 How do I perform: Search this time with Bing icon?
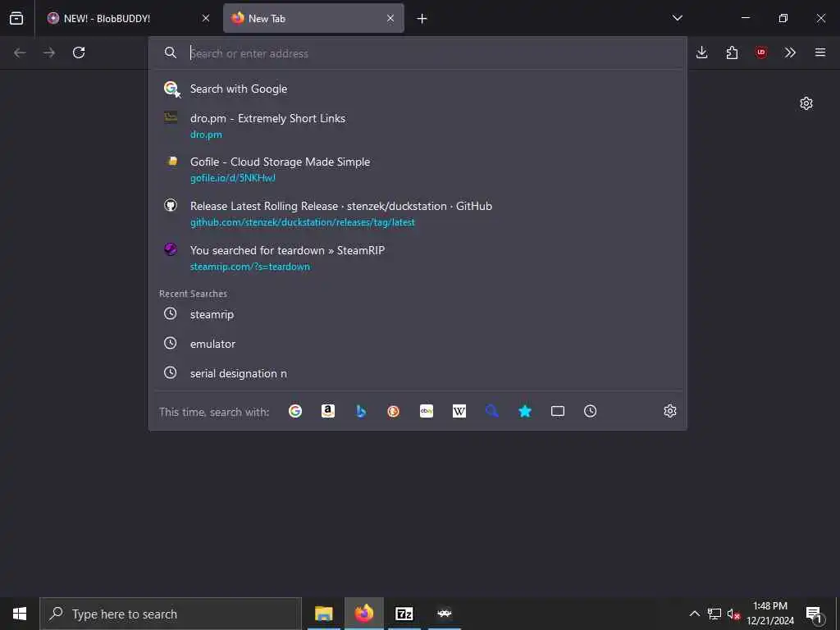coord(361,411)
